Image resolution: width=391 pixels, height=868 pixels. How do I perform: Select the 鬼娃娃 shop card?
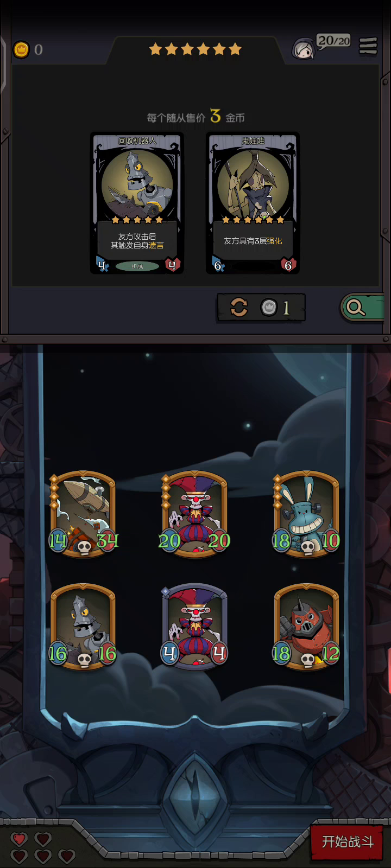coord(253,203)
